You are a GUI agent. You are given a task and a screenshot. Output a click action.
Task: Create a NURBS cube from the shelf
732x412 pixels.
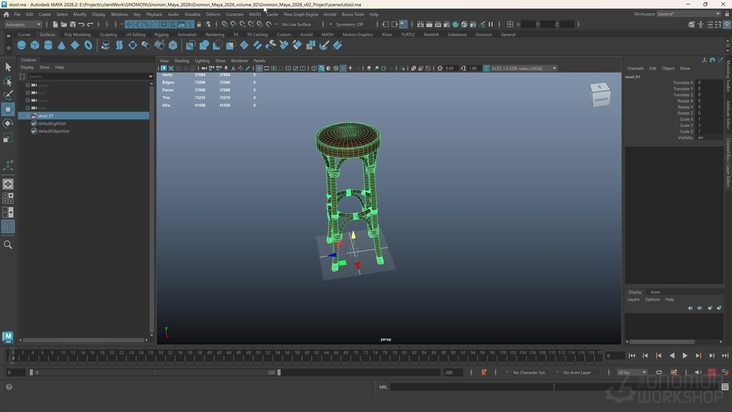[x=35, y=45]
